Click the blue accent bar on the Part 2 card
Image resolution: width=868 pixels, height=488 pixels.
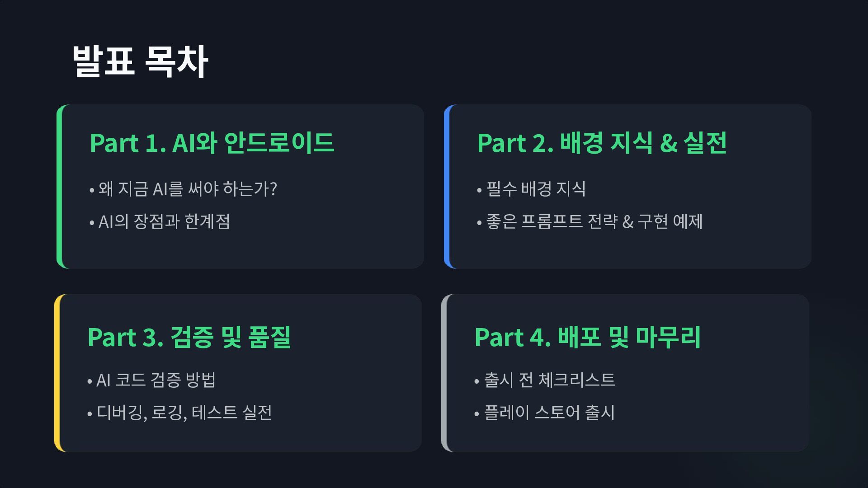(x=447, y=187)
